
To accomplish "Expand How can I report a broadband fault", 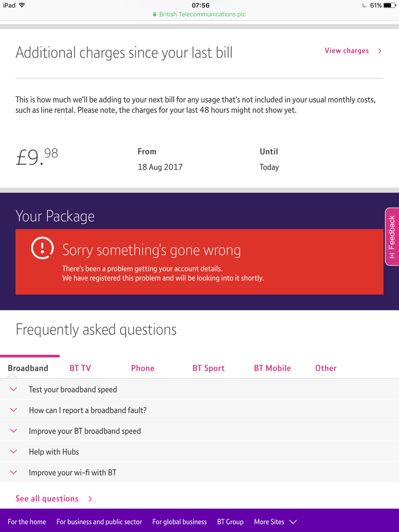I will [x=199, y=410].
